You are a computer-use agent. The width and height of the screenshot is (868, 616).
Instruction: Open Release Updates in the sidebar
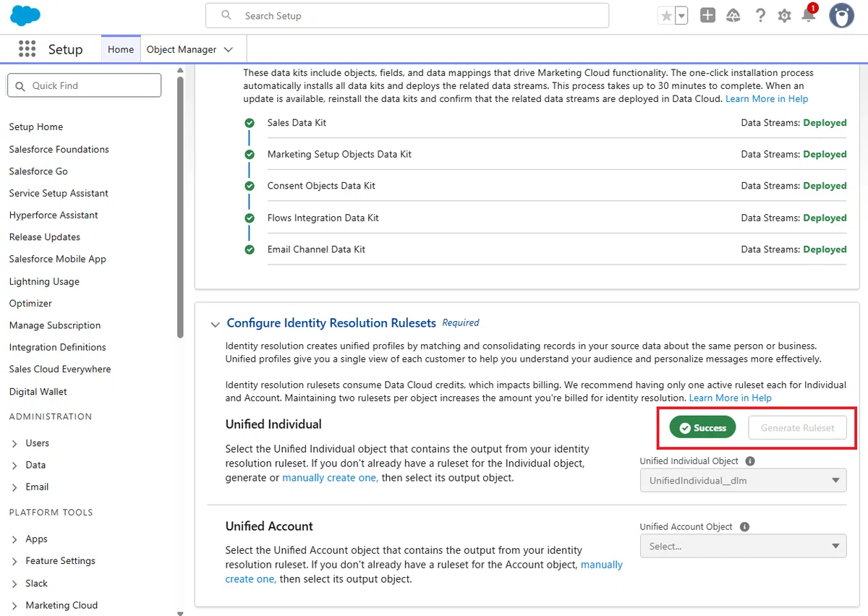(45, 237)
